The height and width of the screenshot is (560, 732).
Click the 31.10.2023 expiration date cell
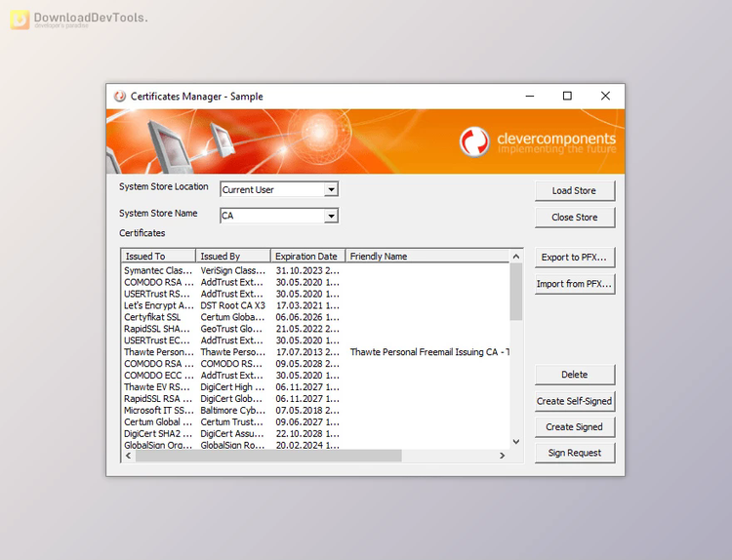click(307, 270)
